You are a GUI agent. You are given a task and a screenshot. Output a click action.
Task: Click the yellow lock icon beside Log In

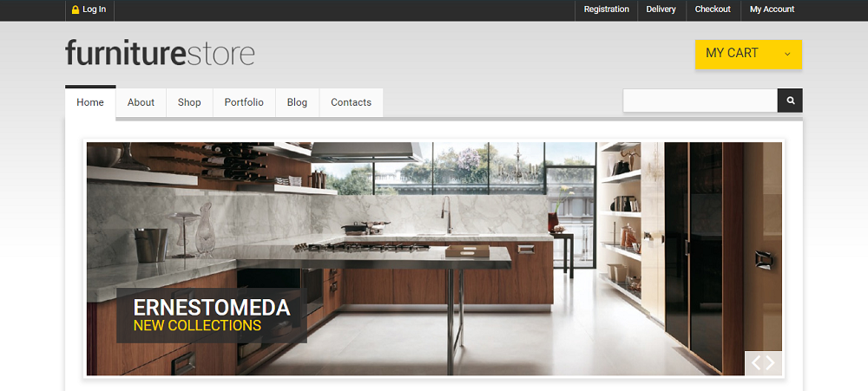click(x=76, y=10)
